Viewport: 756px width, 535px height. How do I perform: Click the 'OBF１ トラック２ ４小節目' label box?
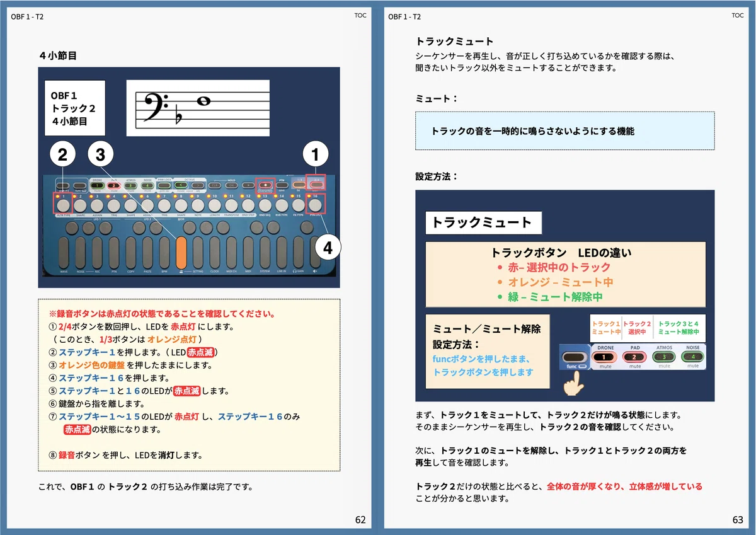point(75,108)
